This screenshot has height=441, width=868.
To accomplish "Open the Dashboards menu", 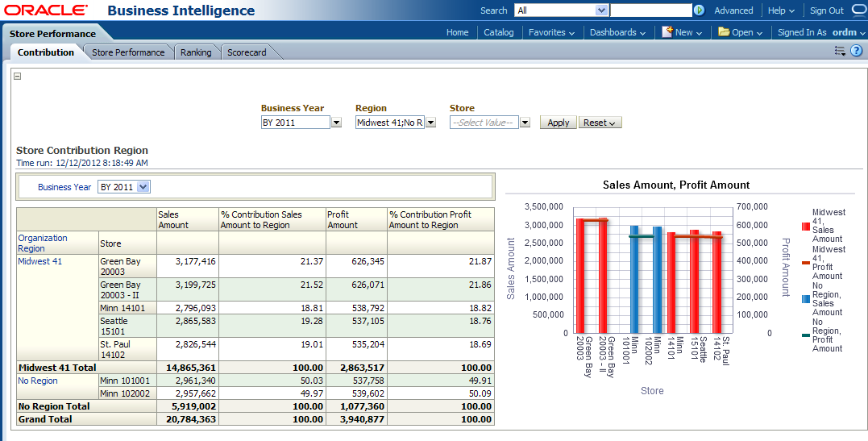I will coord(617,32).
